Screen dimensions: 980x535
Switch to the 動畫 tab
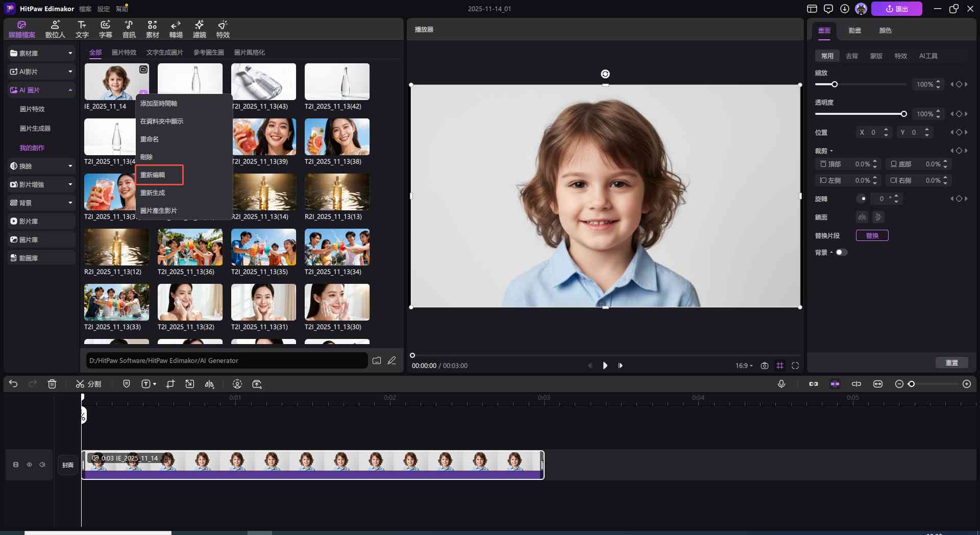tap(854, 31)
